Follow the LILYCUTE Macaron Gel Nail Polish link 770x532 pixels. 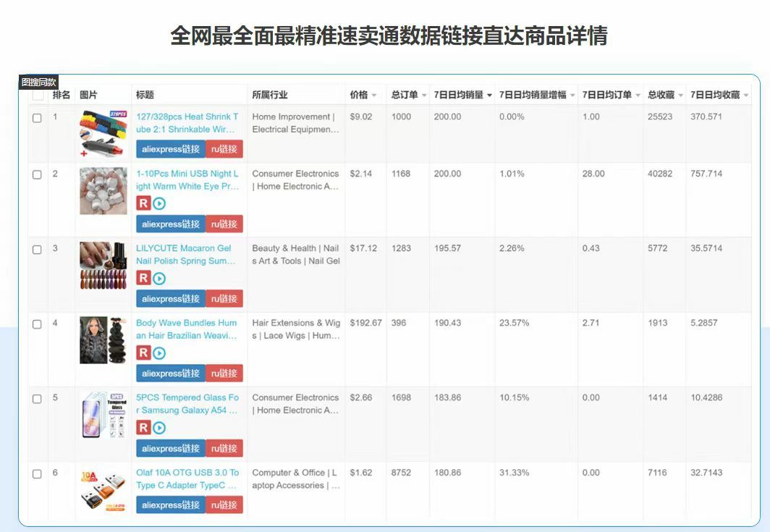tap(185, 255)
